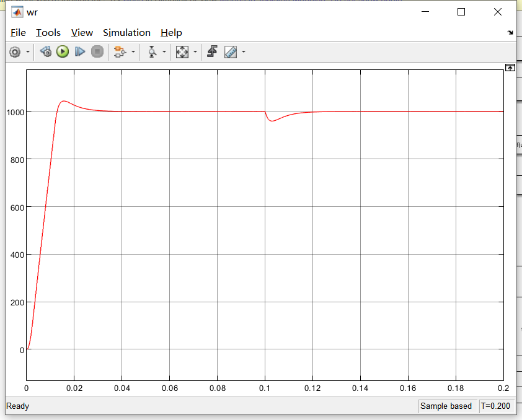Activate the zoom tool icon
Screen dimensions: 522x420
pos(182,52)
